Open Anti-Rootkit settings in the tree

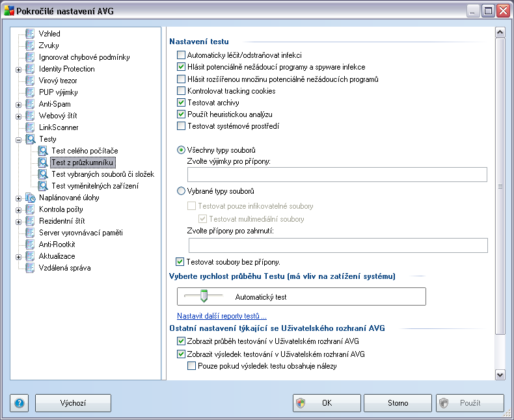(x=57, y=244)
